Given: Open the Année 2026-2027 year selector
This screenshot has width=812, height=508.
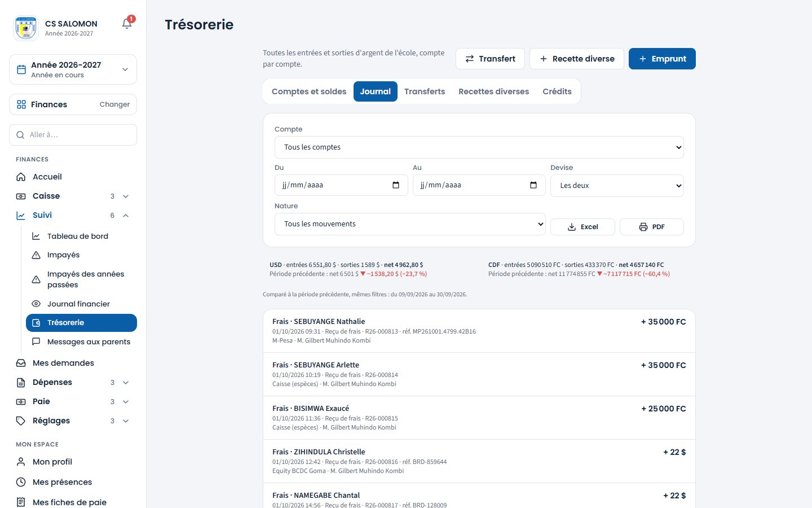Looking at the screenshot, I should [73, 69].
